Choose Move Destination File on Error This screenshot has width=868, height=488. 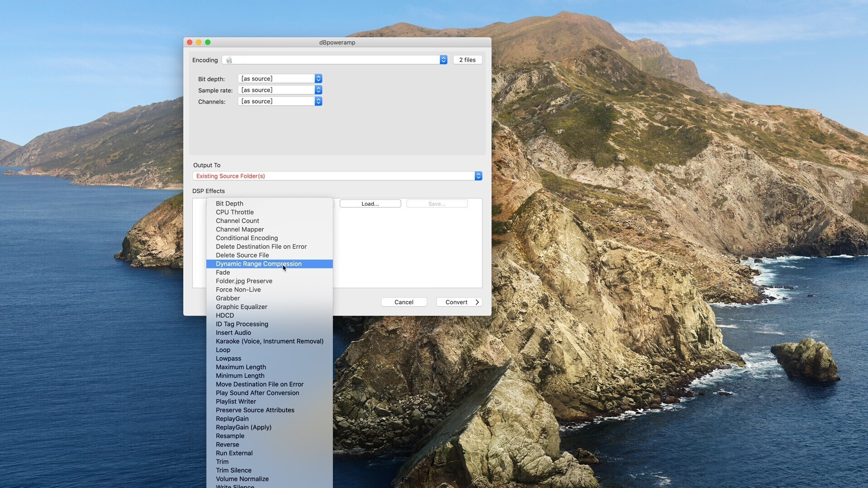269,384
